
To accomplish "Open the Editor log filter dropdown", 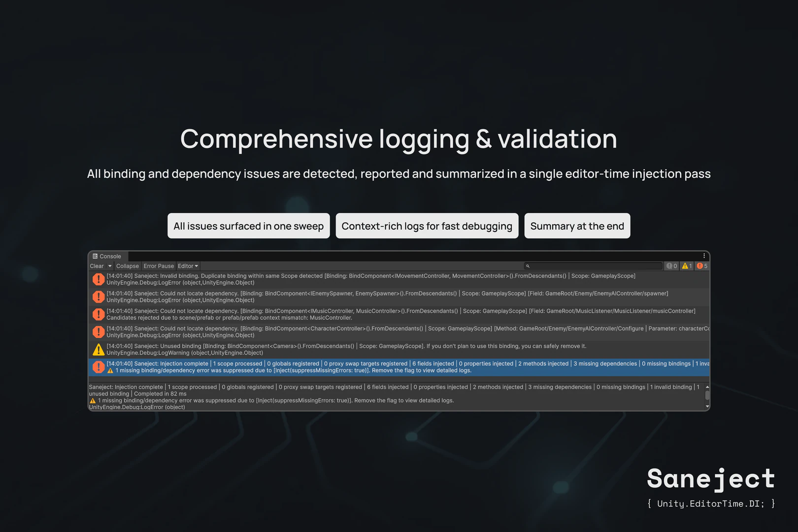I will (x=188, y=266).
